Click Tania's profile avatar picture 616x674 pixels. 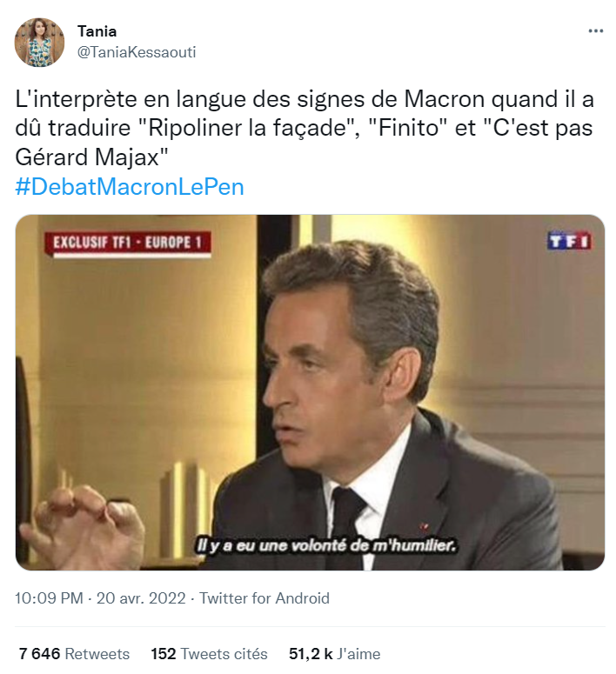tap(39, 42)
